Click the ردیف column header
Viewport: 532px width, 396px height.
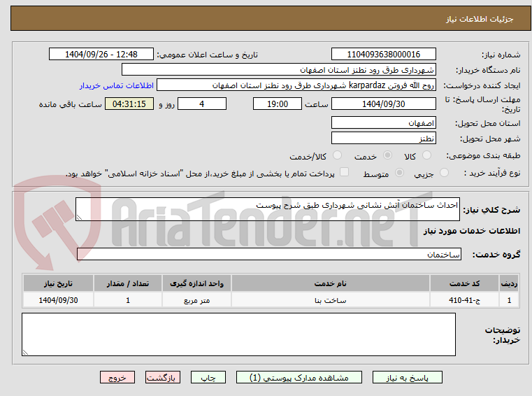(x=509, y=283)
